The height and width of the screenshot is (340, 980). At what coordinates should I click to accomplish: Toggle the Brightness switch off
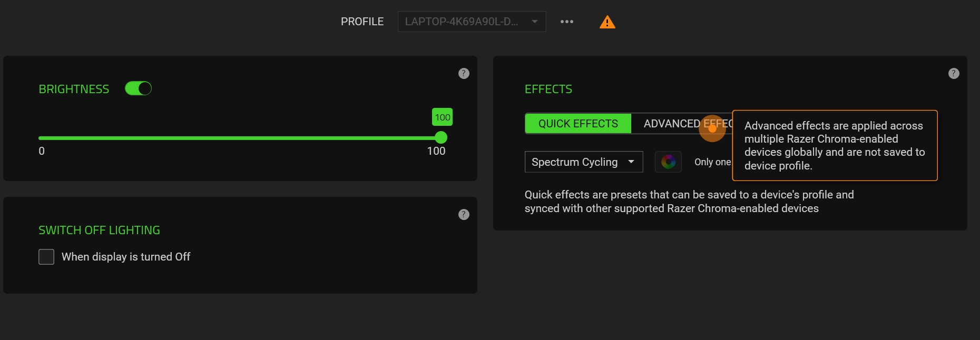point(138,88)
